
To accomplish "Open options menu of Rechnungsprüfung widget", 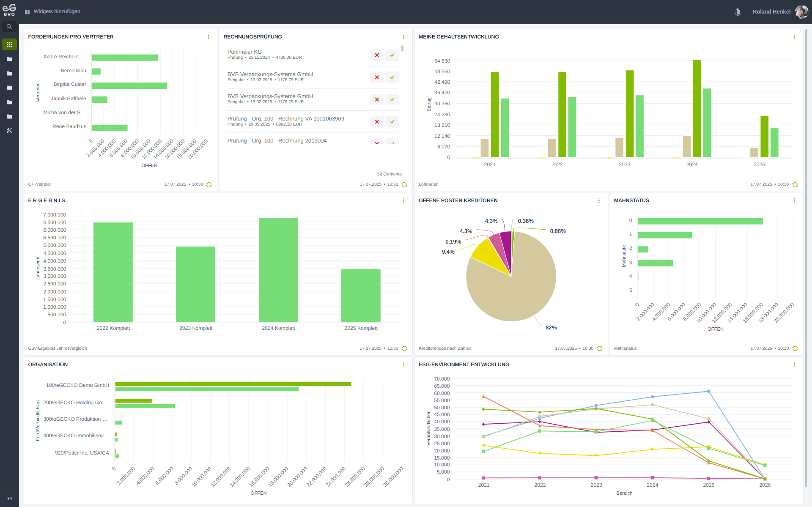I will tap(403, 37).
